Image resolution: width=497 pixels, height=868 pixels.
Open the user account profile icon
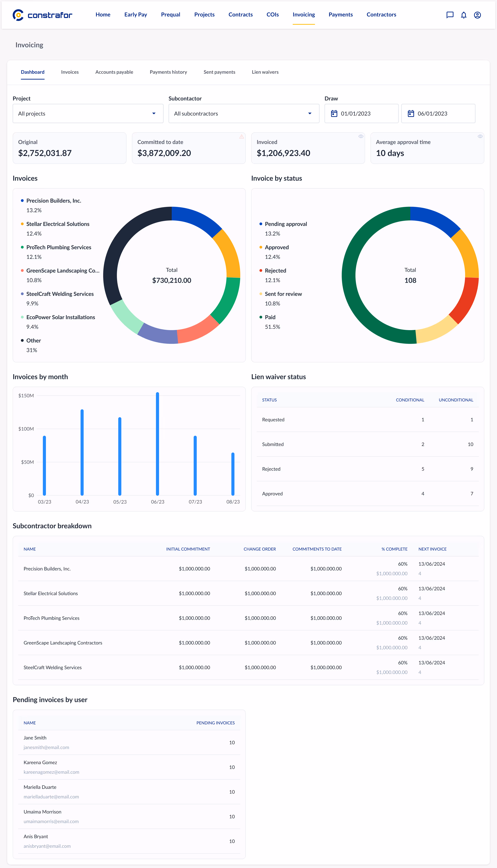(x=477, y=15)
